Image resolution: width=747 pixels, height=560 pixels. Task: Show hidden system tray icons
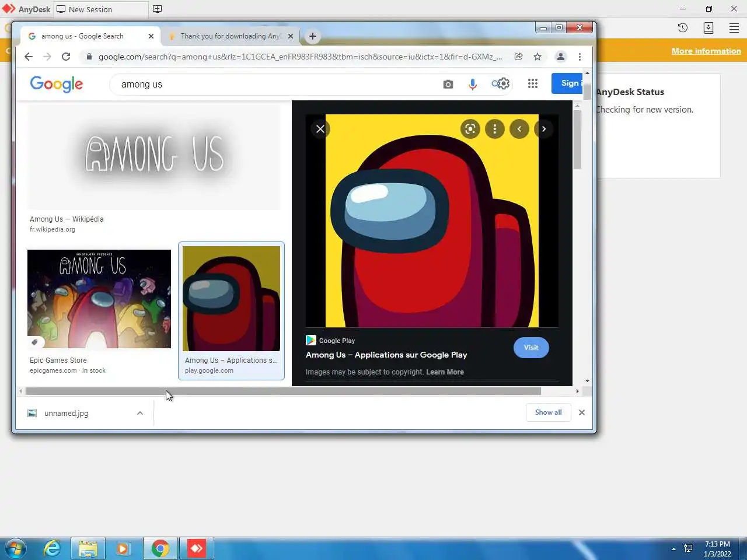coord(673,549)
